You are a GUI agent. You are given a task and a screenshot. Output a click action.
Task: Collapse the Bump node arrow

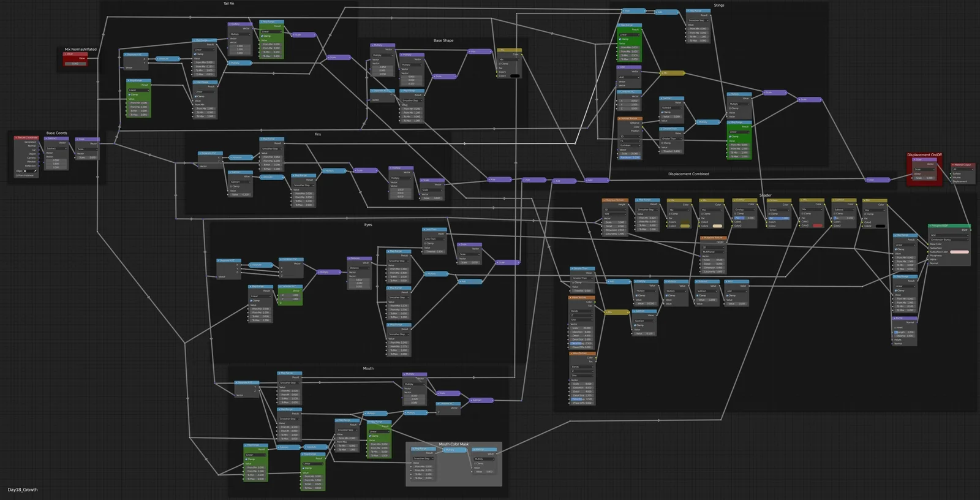894,318
